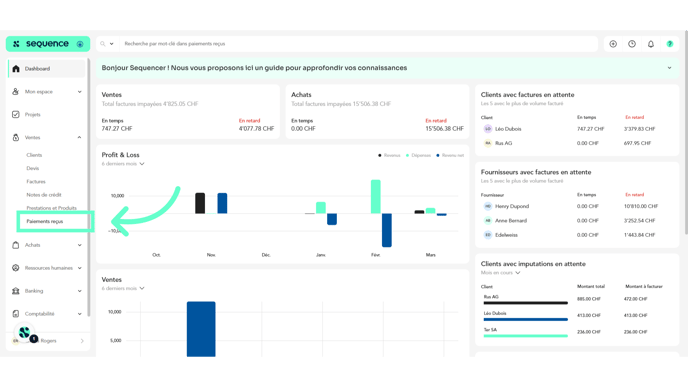Image resolution: width=688 pixels, height=387 pixels.
Task: Click the keyword search input field
Action: click(359, 44)
